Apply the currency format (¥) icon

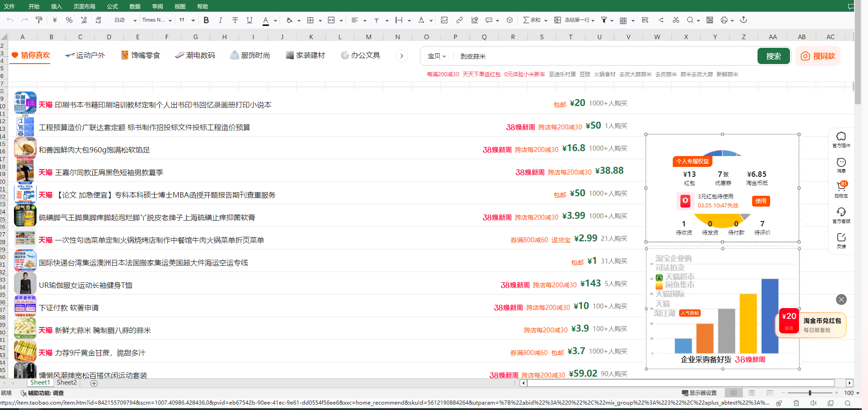point(55,20)
